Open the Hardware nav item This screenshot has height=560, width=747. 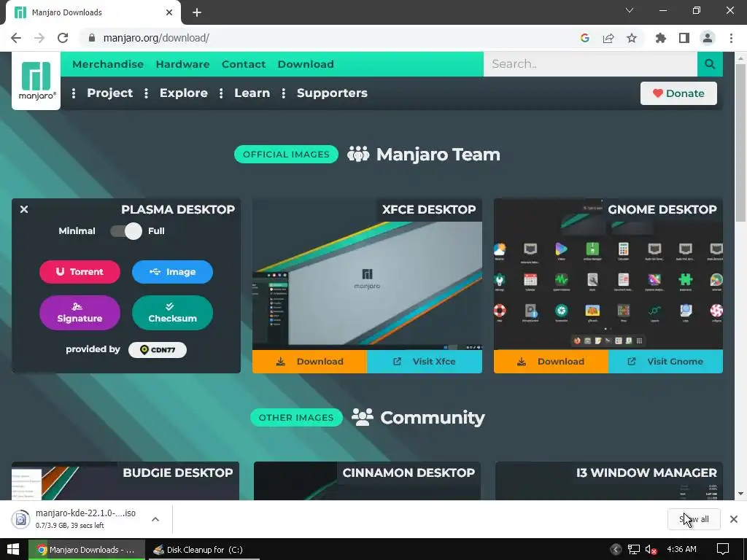[x=182, y=64]
